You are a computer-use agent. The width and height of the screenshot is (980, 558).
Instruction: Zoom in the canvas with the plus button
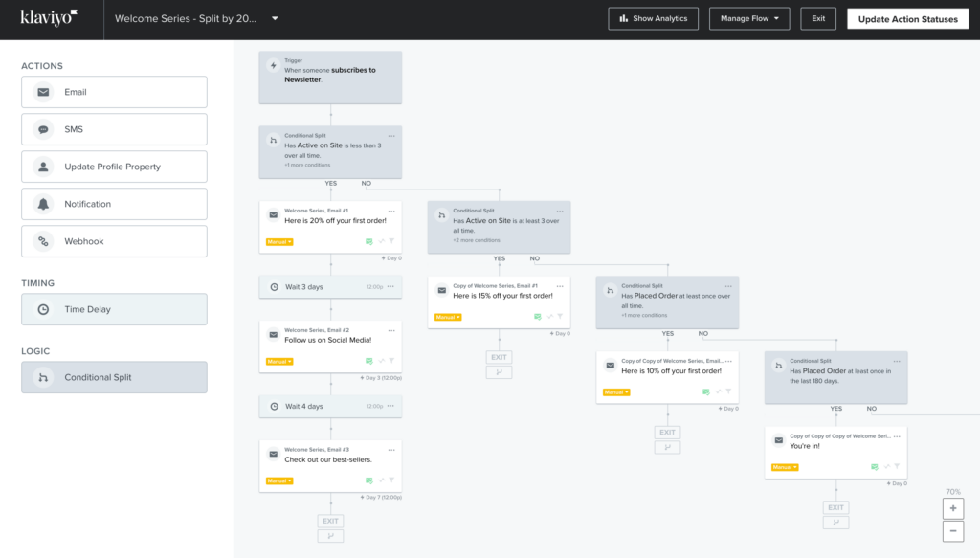(952, 508)
